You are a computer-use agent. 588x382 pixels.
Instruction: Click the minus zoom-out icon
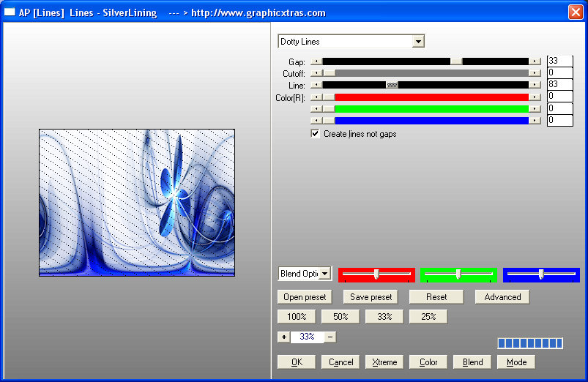[330, 337]
